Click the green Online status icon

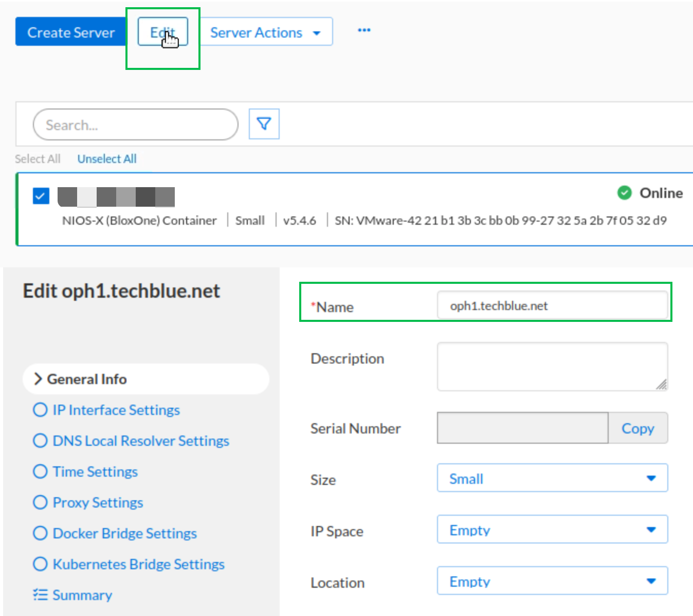[624, 193]
